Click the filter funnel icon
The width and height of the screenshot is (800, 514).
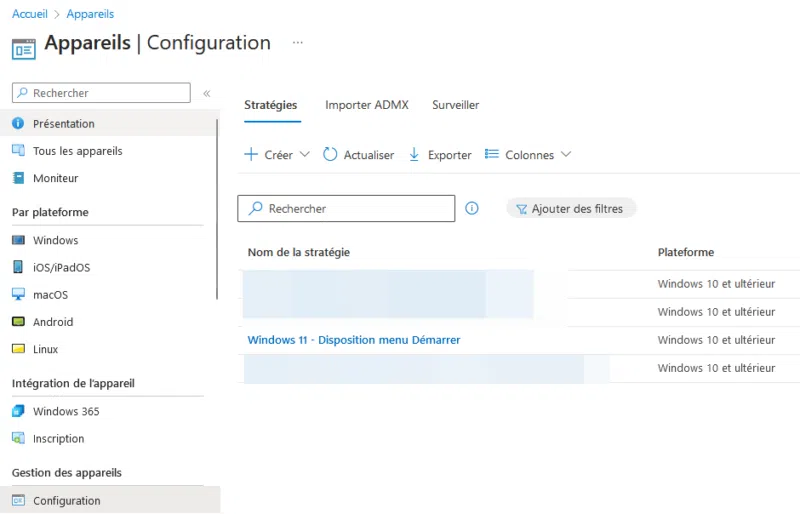click(x=521, y=209)
